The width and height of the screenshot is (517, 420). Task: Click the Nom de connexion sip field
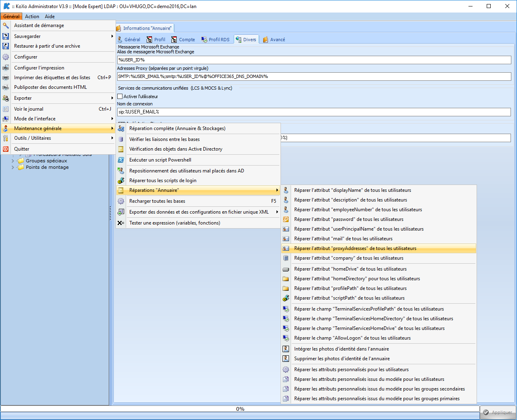pyautogui.click(x=314, y=112)
